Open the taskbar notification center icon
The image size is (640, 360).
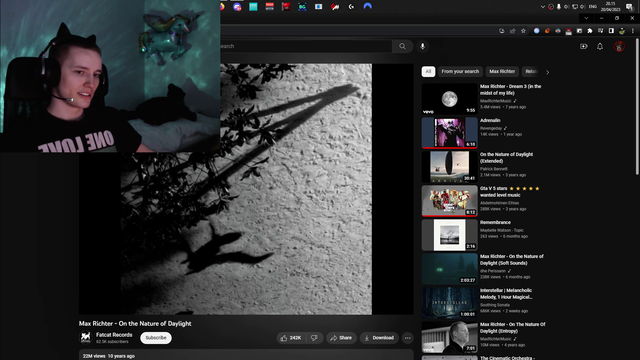[x=630, y=7]
